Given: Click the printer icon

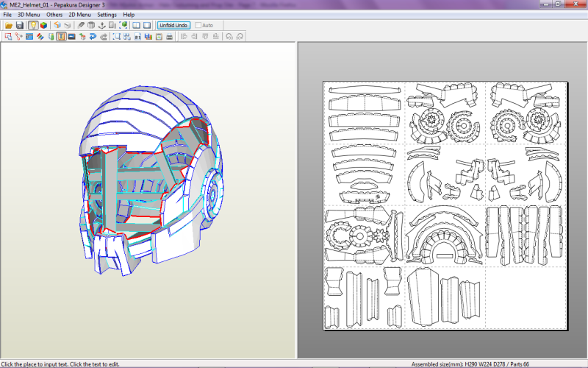Looking at the screenshot, I should pyautogui.click(x=170, y=36).
